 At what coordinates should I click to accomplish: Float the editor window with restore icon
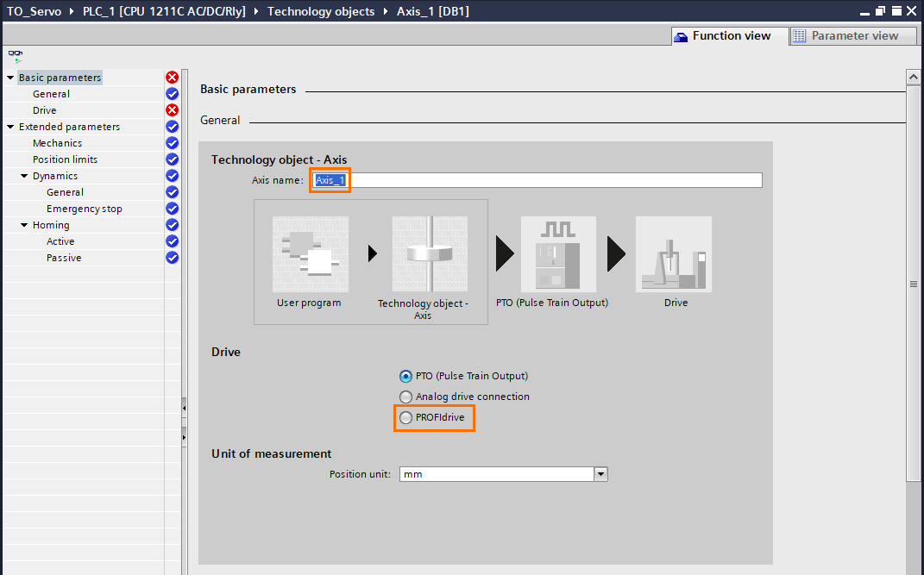pos(880,11)
